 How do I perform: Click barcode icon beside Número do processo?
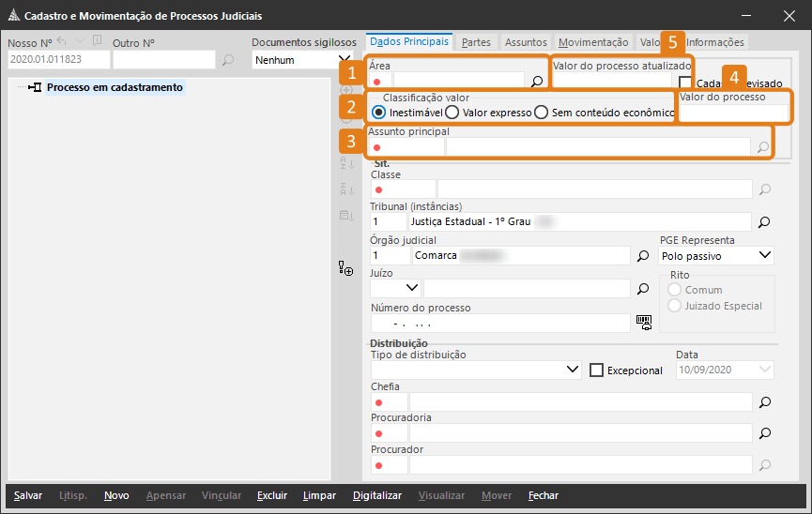(x=643, y=322)
